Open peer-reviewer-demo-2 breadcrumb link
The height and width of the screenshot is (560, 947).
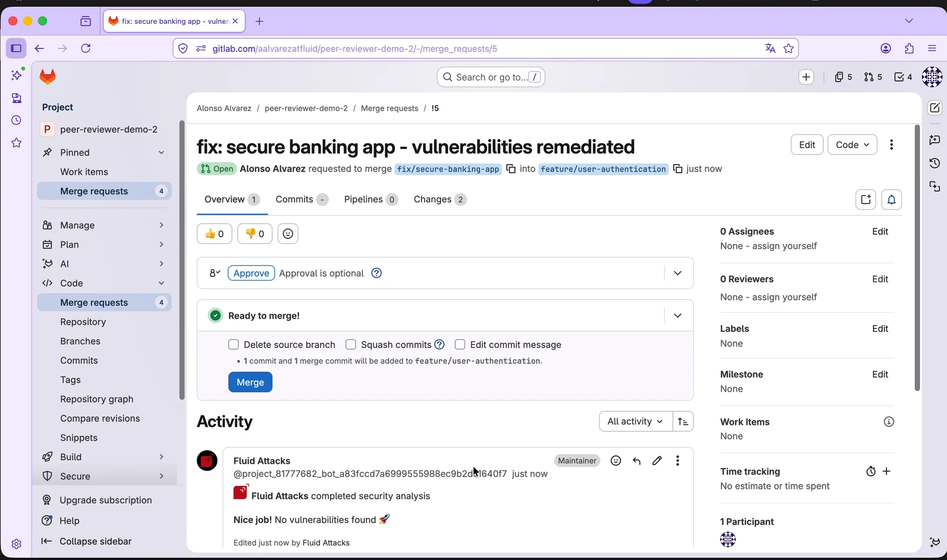(306, 108)
